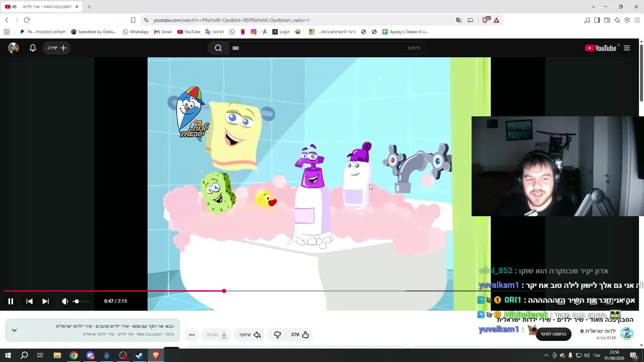The image size is (644, 362).
Task: Toggle the browser sidebar panel
Action: click(x=597, y=20)
